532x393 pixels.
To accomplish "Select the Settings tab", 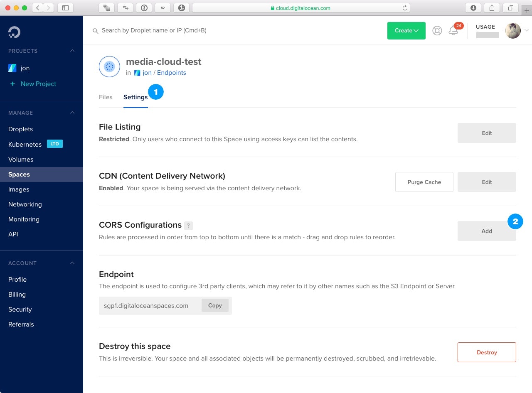I will [135, 97].
